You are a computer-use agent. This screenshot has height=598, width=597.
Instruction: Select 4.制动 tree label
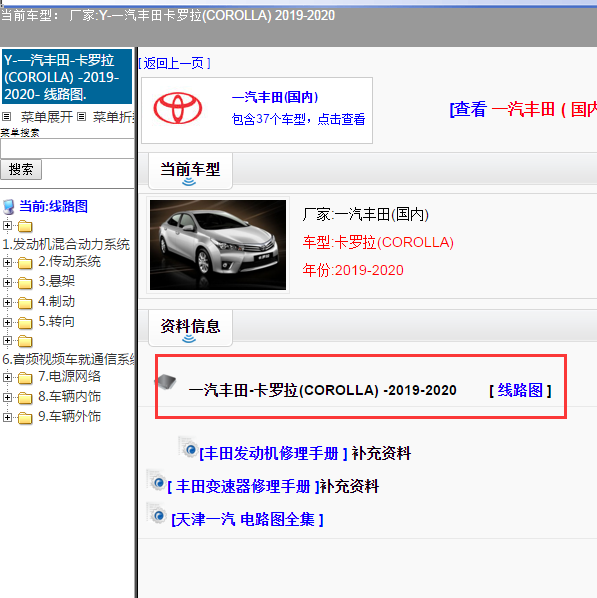pyautogui.click(x=56, y=302)
